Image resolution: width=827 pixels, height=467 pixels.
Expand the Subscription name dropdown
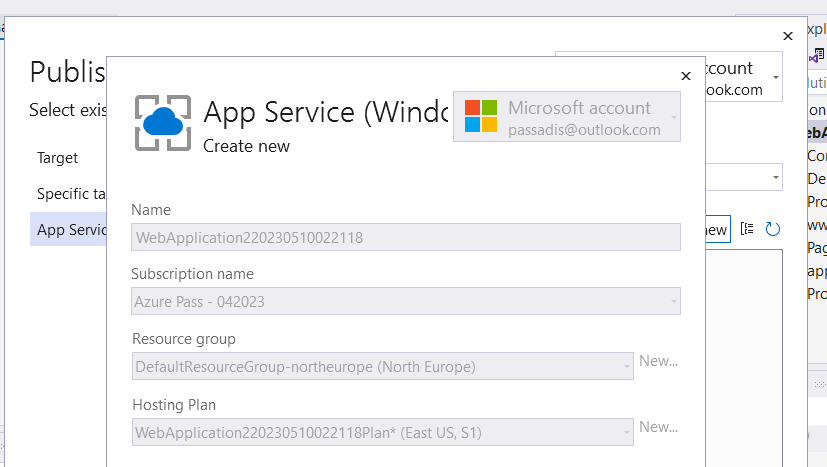674,301
